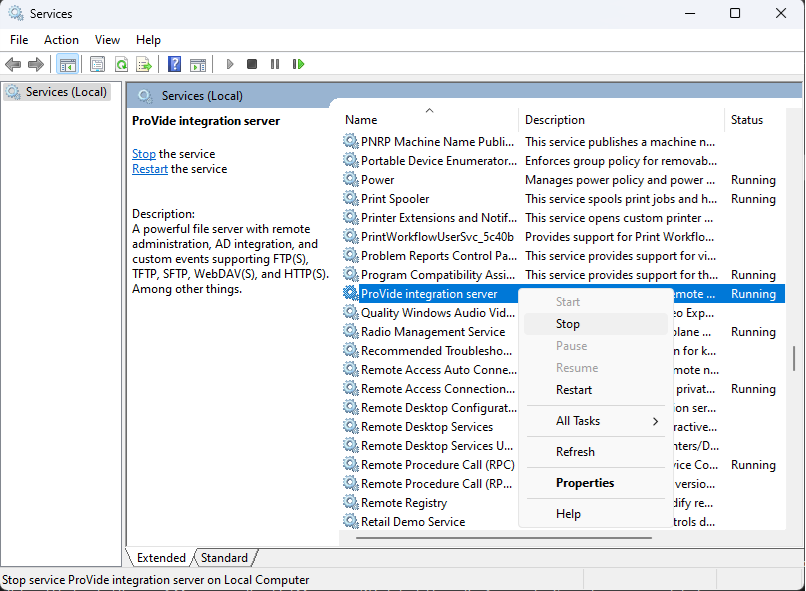Start the service using the play toolbar icon
The width and height of the screenshot is (806, 591).
click(x=229, y=64)
